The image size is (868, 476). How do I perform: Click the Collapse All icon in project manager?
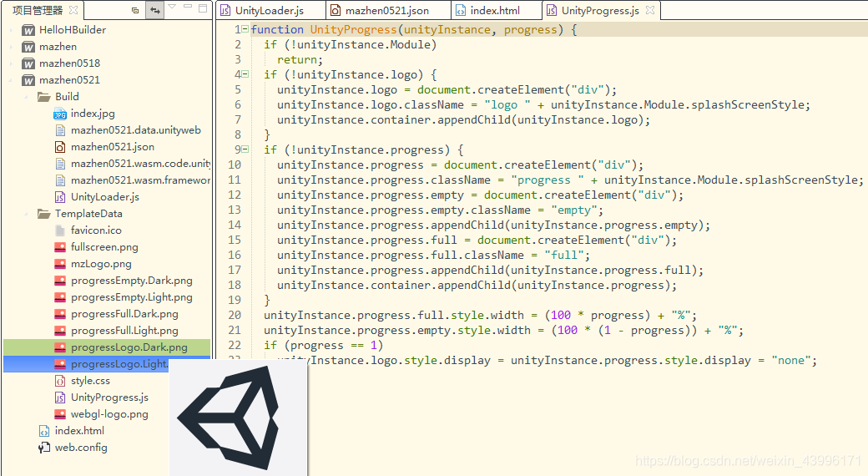135,10
